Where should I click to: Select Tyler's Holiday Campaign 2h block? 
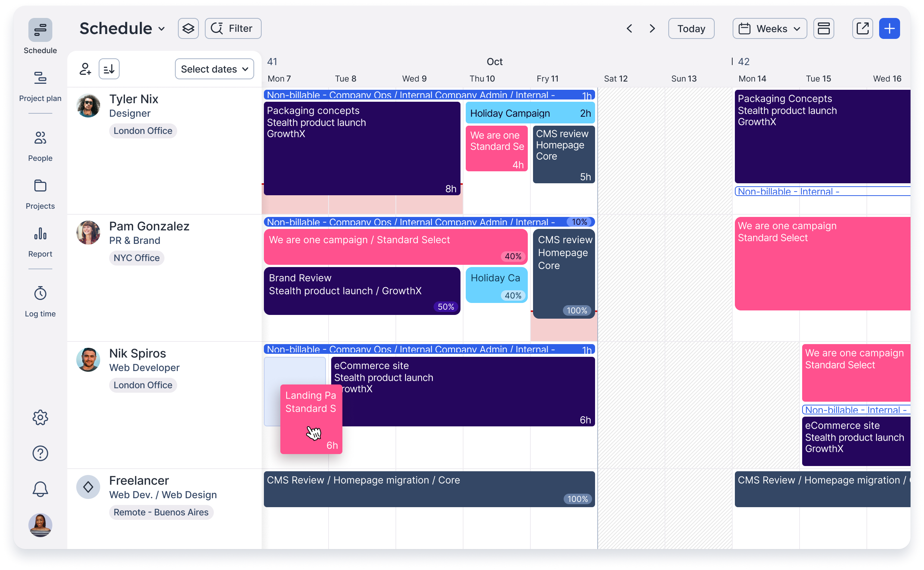[x=530, y=113]
